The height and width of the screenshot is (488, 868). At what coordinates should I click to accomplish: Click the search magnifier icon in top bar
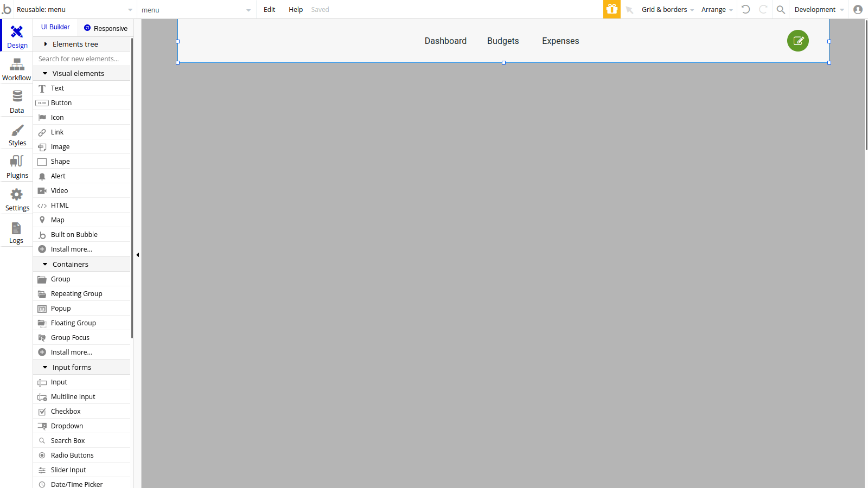pyautogui.click(x=781, y=10)
